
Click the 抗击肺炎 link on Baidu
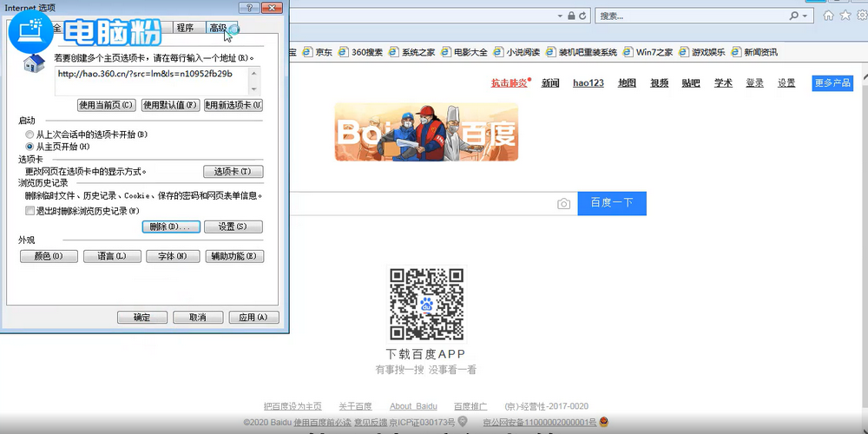510,83
